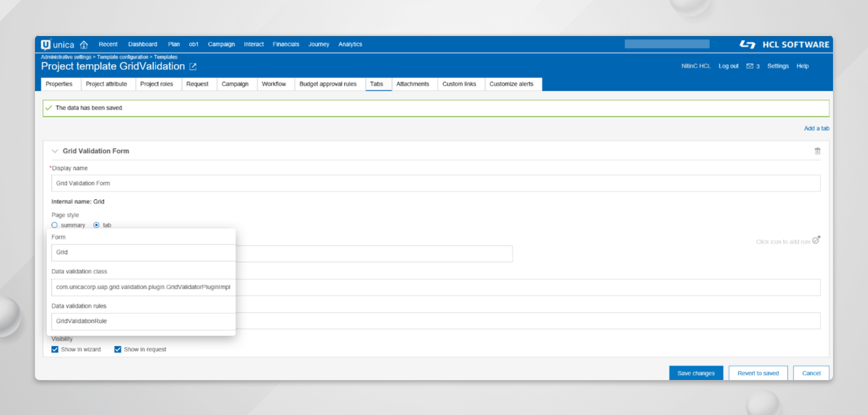Open template in new window via external link icon

pos(192,66)
